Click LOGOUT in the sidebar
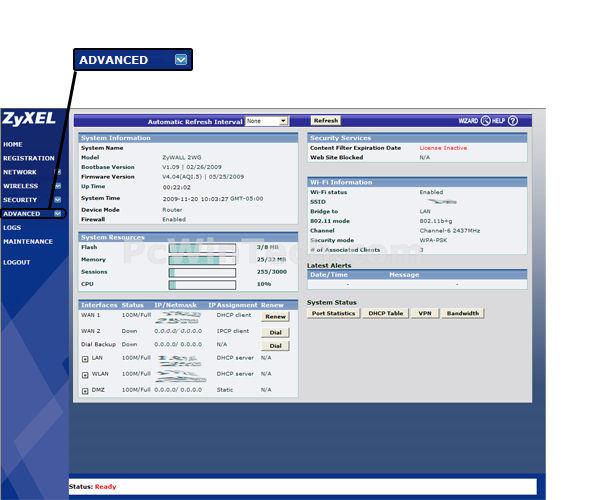The image size is (600, 500). 17,262
